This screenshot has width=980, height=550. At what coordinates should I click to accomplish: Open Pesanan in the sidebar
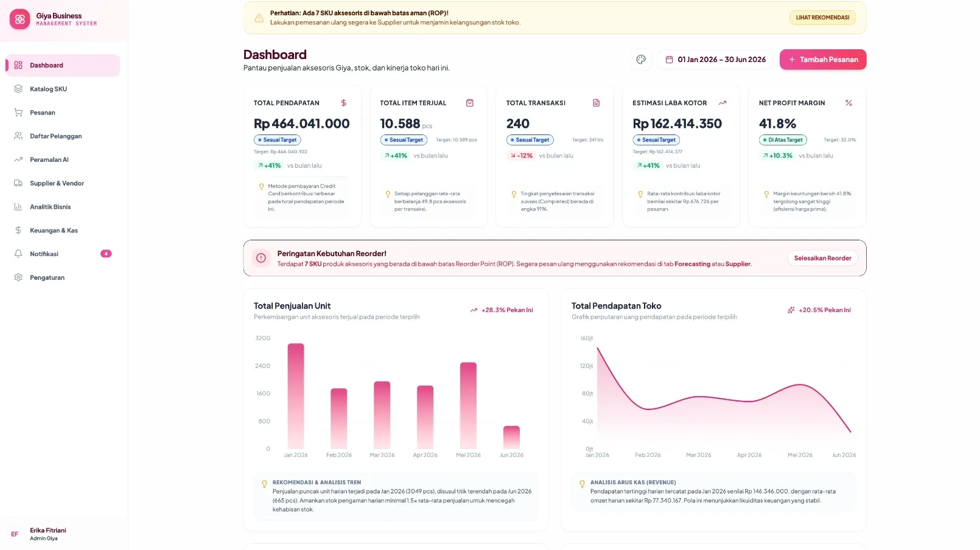coord(63,113)
